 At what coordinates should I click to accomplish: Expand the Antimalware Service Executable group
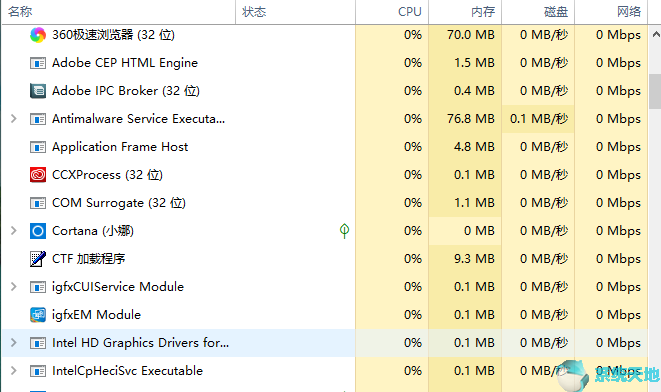[13, 119]
